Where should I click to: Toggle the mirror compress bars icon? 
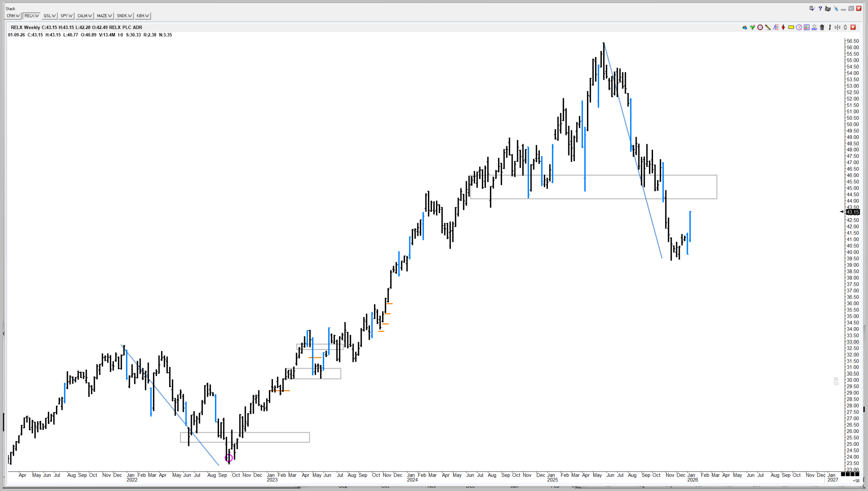pos(837,27)
